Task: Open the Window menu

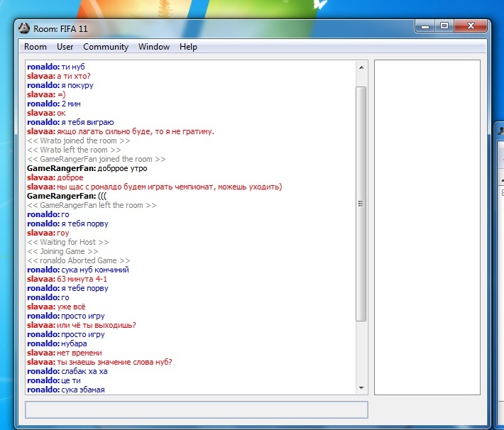Action: [x=154, y=47]
